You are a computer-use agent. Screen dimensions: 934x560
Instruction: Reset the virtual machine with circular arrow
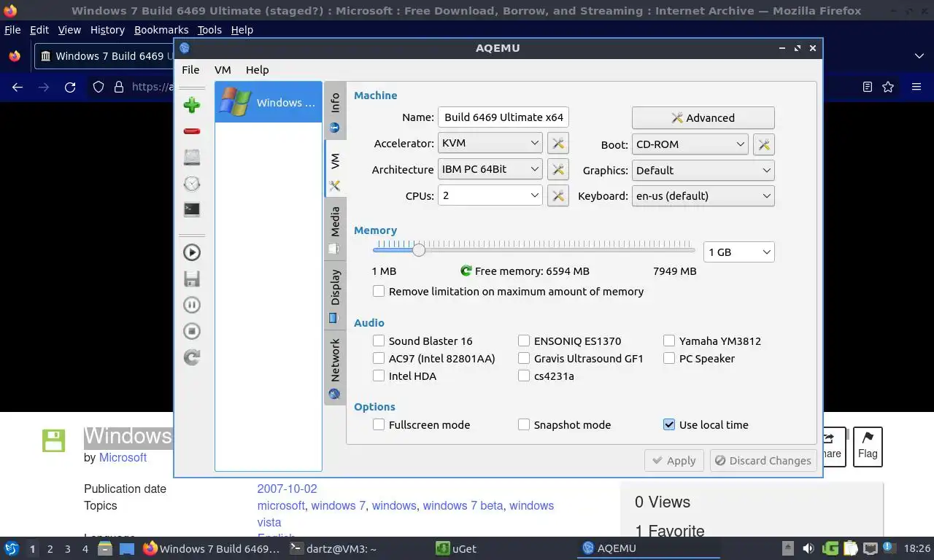(192, 357)
